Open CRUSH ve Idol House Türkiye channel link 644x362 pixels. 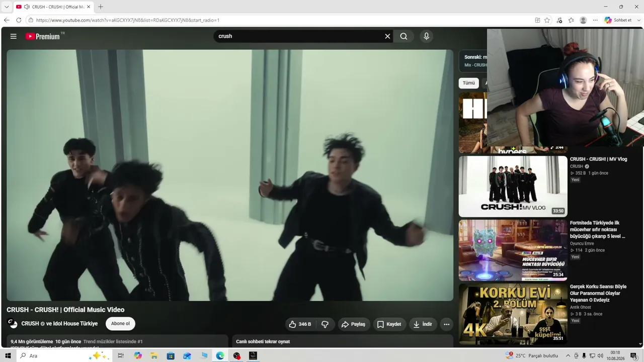click(59, 324)
